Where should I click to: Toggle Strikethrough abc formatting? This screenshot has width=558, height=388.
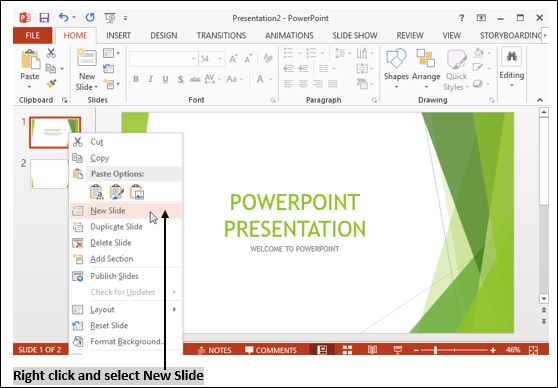195,79
